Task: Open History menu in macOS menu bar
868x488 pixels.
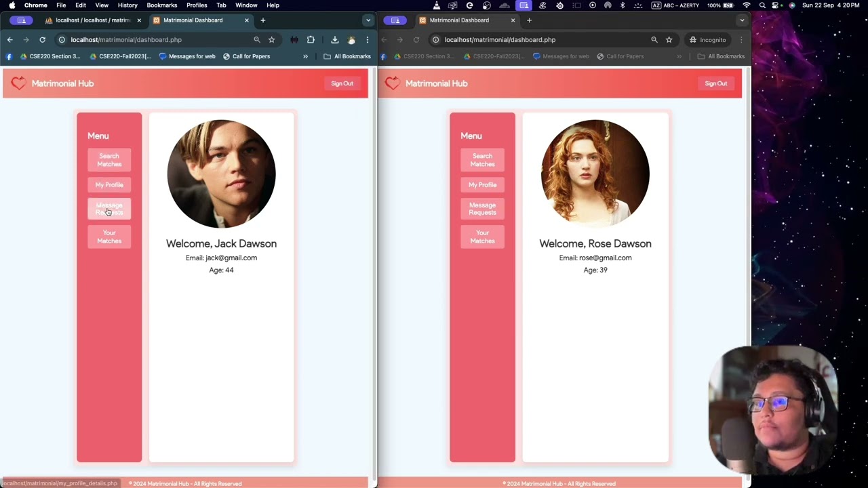Action: 127,5
